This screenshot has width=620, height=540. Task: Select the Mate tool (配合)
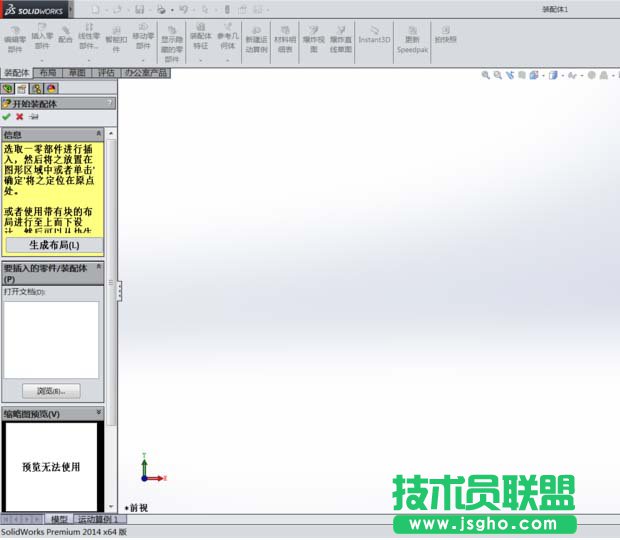(x=65, y=36)
